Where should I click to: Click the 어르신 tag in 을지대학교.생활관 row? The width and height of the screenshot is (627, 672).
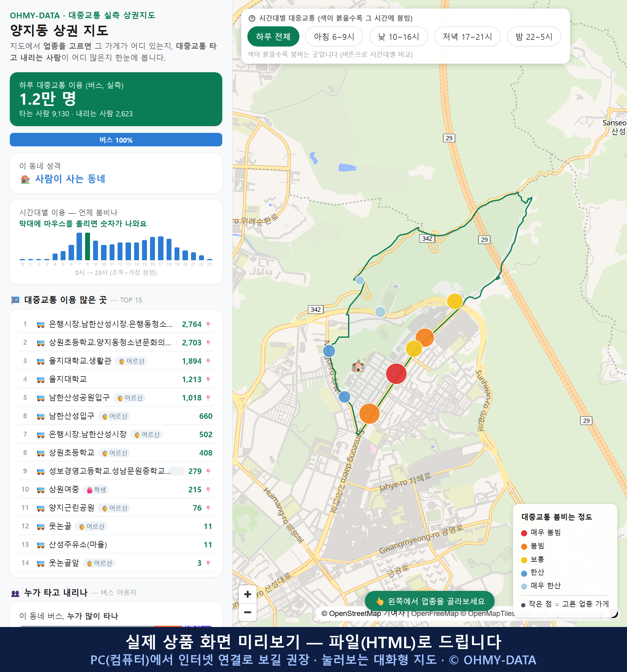pyautogui.click(x=131, y=361)
